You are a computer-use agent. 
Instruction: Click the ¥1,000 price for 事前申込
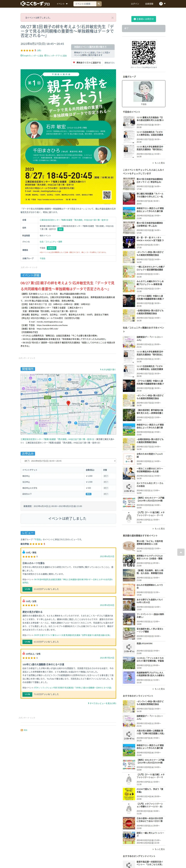click(89, 476)
